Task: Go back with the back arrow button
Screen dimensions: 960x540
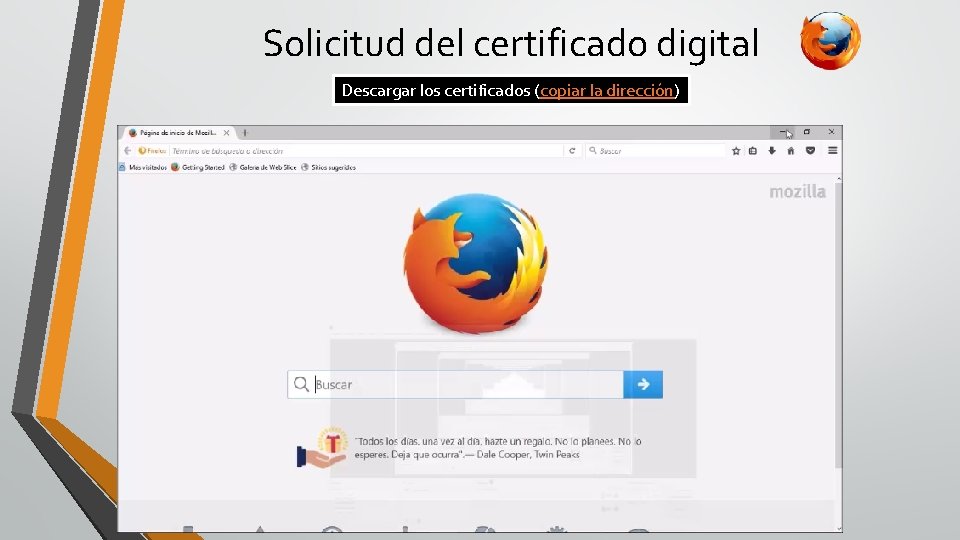Action: point(127,151)
